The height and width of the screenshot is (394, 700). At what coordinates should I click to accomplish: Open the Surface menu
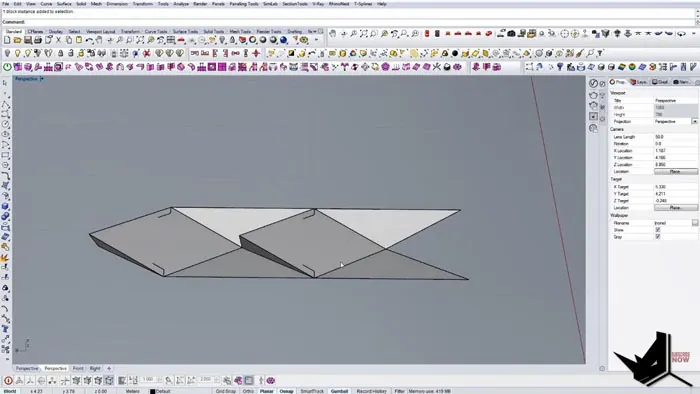point(64,4)
